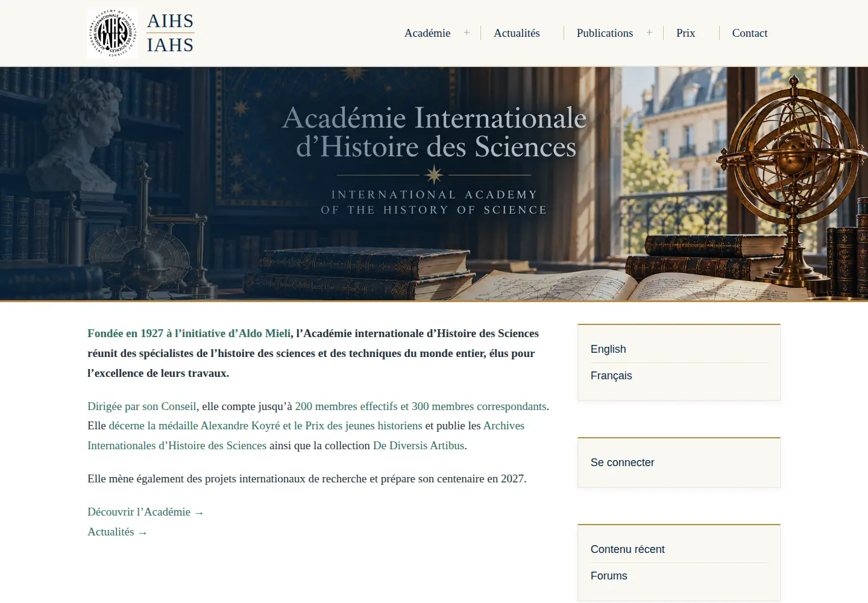Click the hero banner image
Viewport: 868px width, 603px height.
(x=434, y=183)
